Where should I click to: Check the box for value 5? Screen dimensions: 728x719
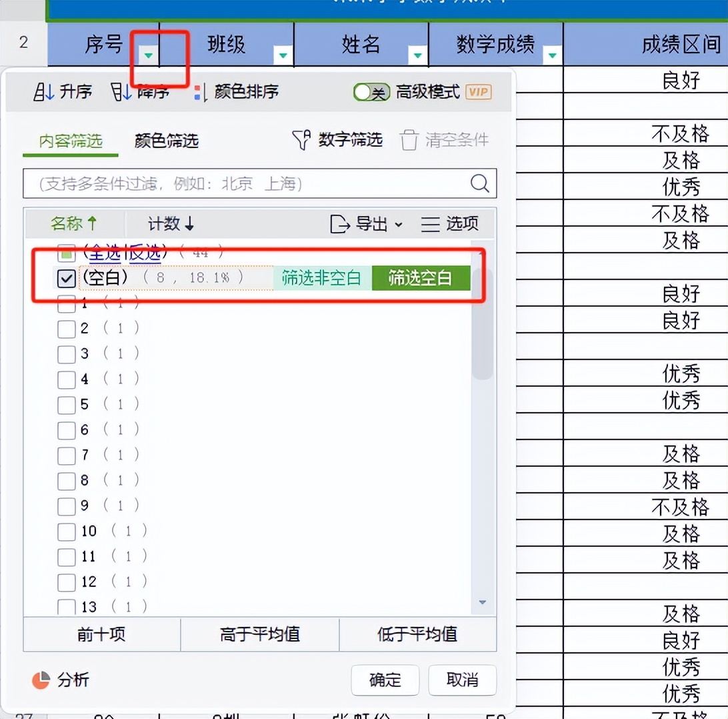[67, 405]
